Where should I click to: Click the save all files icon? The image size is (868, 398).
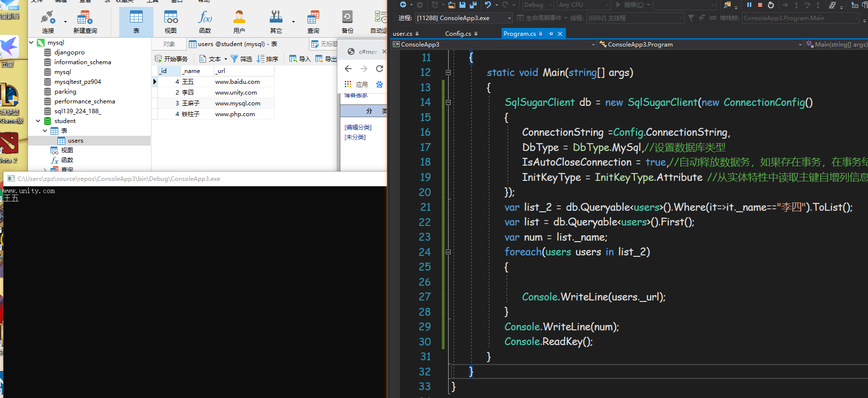(x=473, y=4)
